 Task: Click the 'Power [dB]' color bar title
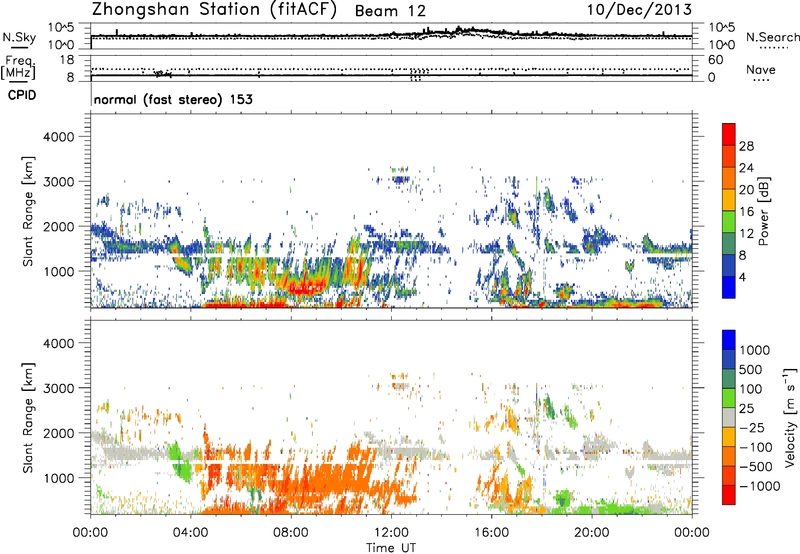[763, 211]
